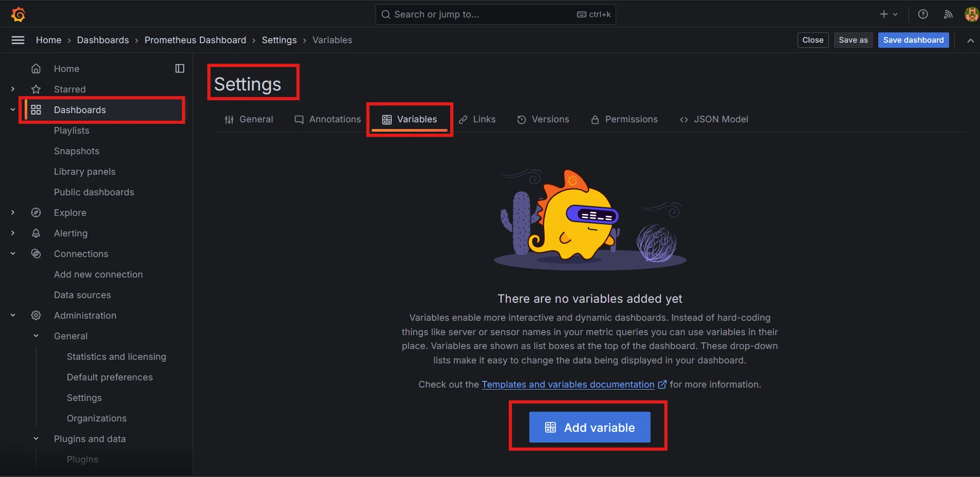Open Statistics and licensing
The height and width of the screenshot is (477, 980).
pos(117,357)
